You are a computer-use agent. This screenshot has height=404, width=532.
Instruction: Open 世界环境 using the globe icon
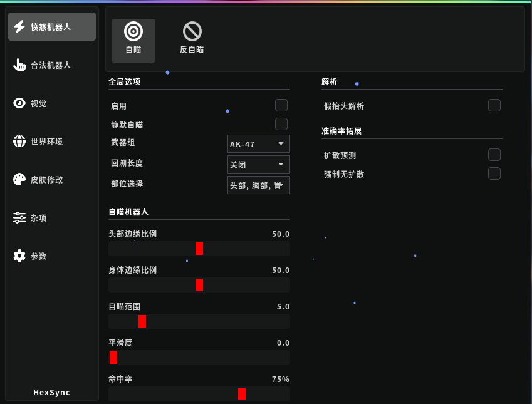(19, 142)
